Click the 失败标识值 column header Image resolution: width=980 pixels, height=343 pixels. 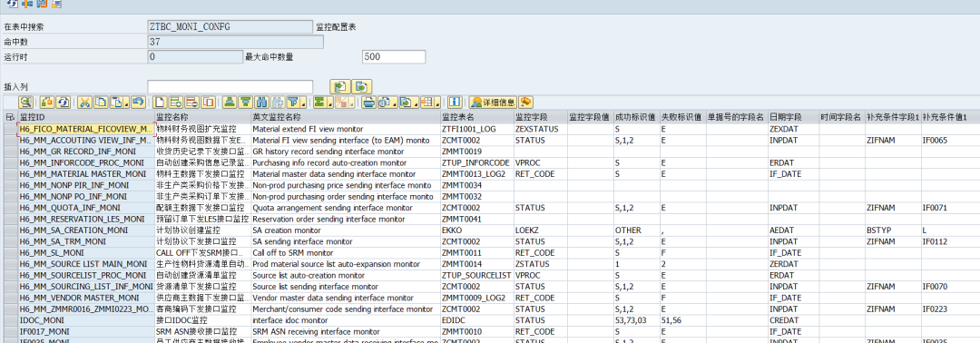point(682,117)
